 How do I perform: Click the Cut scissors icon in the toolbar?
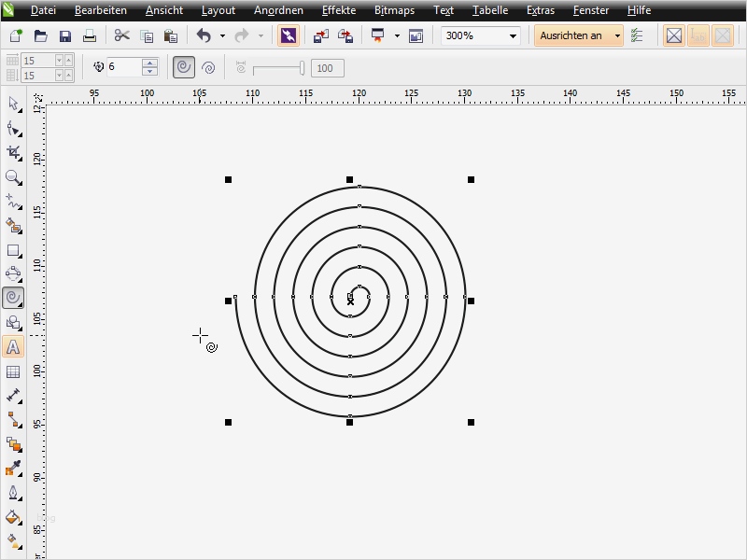coord(121,35)
